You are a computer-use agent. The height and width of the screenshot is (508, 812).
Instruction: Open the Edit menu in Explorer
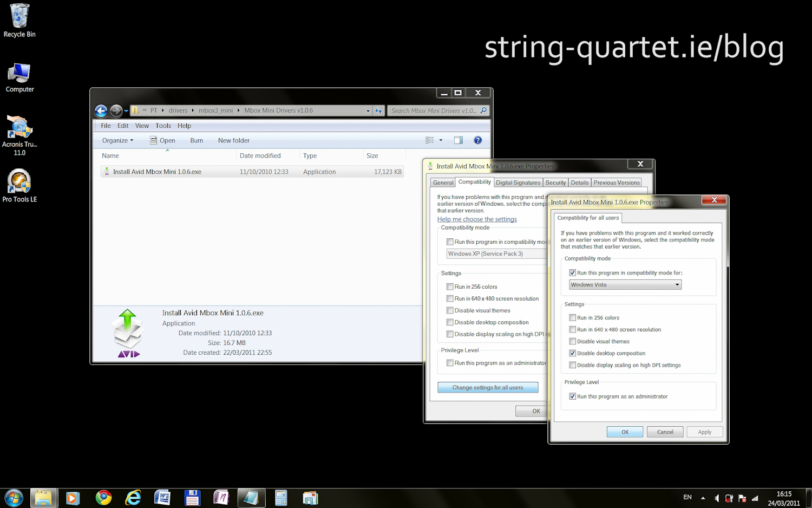coord(123,126)
